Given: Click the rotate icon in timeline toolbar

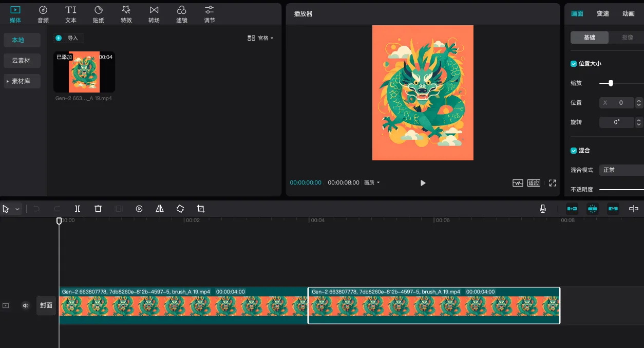Looking at the screenshot, I should click(180, 209).
